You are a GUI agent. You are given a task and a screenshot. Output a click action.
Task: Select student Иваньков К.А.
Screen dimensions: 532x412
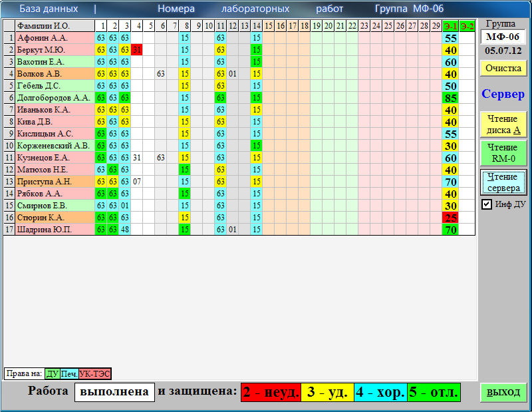pyautogui.click(x=55, y=110)
